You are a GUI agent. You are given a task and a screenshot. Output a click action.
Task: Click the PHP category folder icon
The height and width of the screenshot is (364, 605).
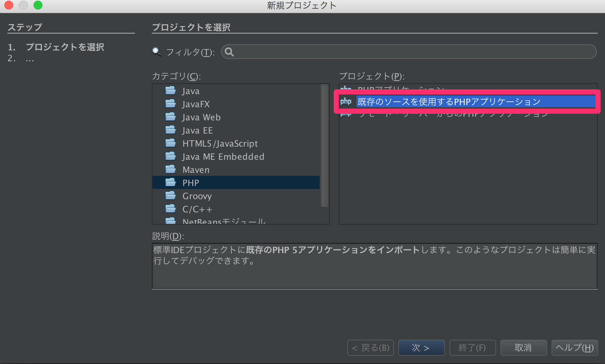click(170, 182)
